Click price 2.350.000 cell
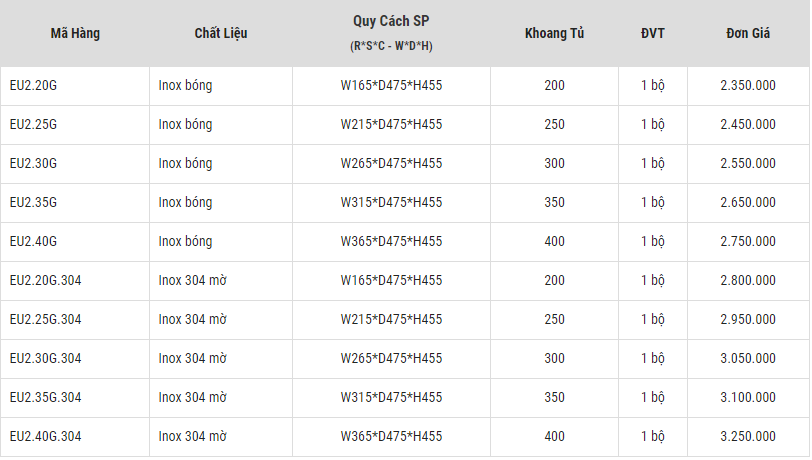 point(748,85)
